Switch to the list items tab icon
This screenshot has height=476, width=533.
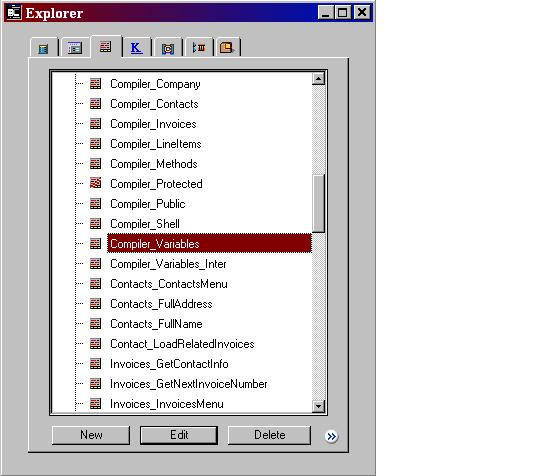199,48
